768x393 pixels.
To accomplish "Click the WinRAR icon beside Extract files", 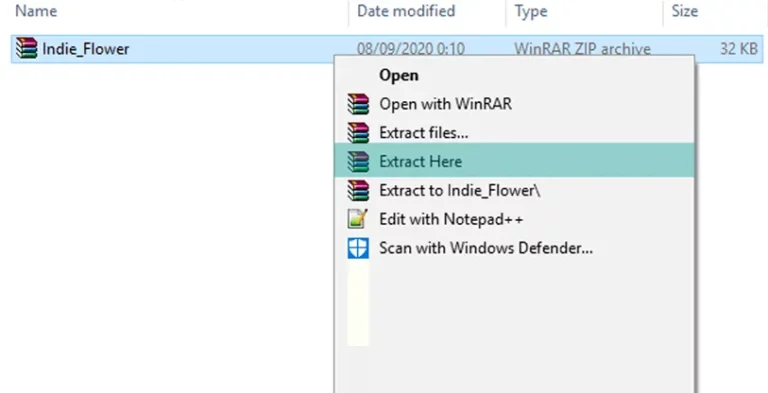I will click(x=358, y=133).
